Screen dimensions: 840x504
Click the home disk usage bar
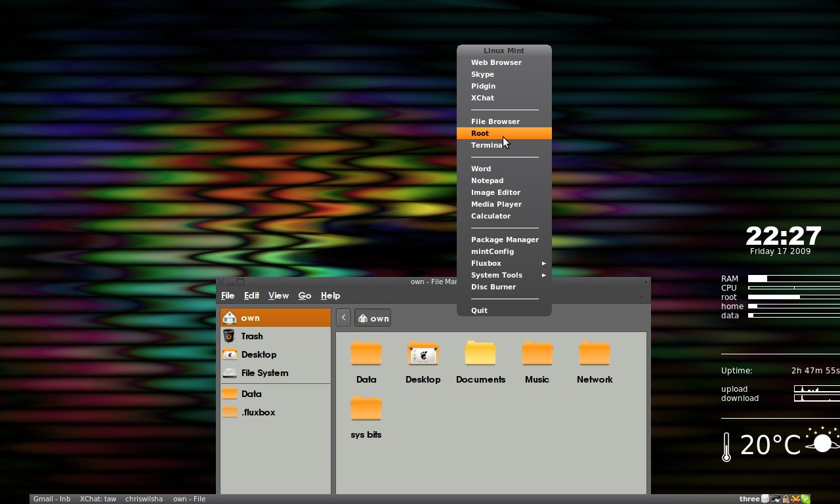794,306
